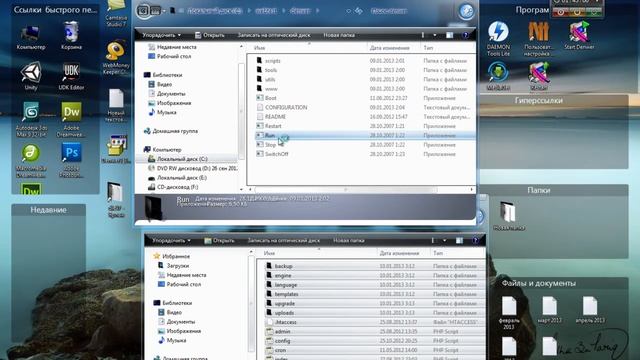The image size is (640, 360).
Task: Open the Новый текстовый document icon
Action: [116, 105]
